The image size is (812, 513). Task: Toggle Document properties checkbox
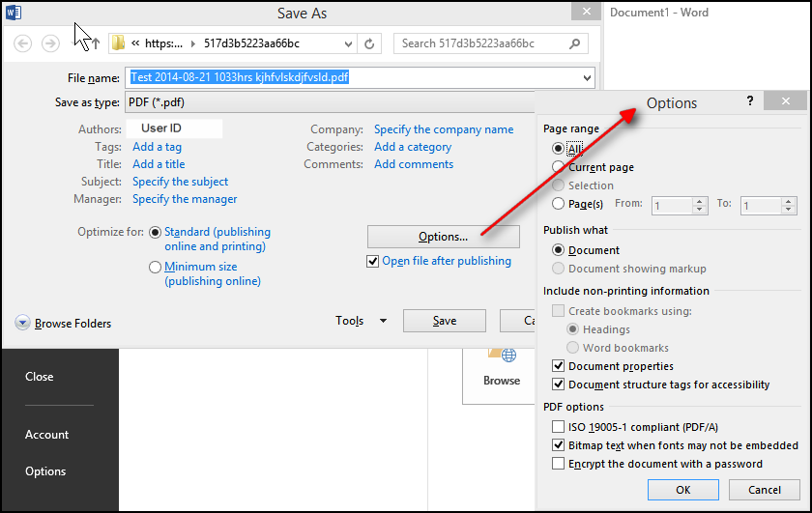(x=558, y=366)
